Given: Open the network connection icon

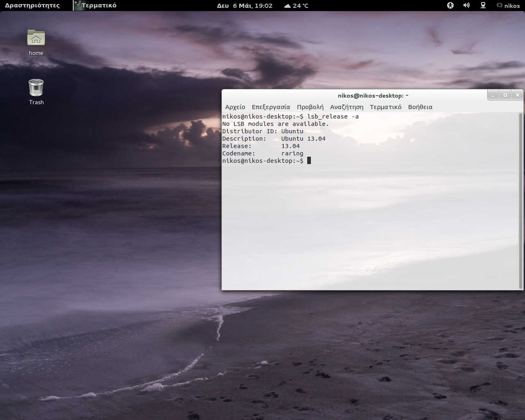Looking at the screenshot, I should pyautogui.click(x=483, y=5).
